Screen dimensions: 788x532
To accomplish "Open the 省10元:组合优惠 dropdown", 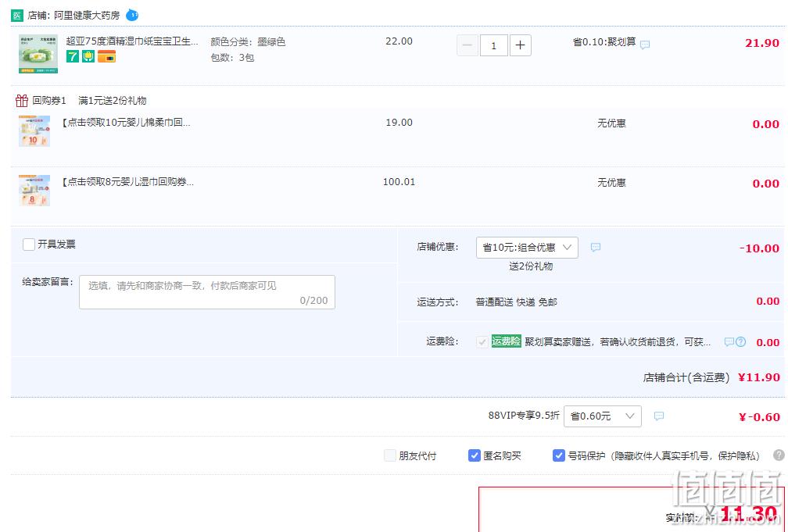I will 527,247.
